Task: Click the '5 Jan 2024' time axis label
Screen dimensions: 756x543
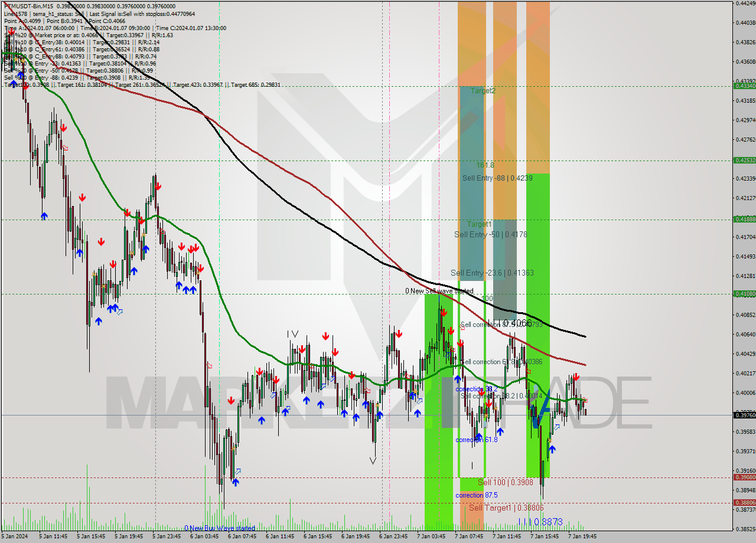Action: (14, 537)
